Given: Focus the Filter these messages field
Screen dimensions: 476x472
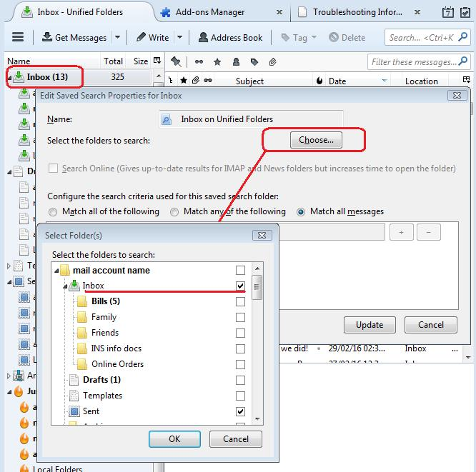Looking at the screenshot, I should pos(419,62).
